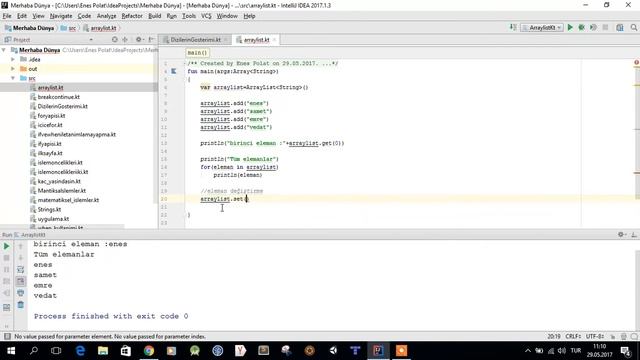640x360 pixels.
Task: Click scroll from source icon in Project panel
Action: (115, 40)
